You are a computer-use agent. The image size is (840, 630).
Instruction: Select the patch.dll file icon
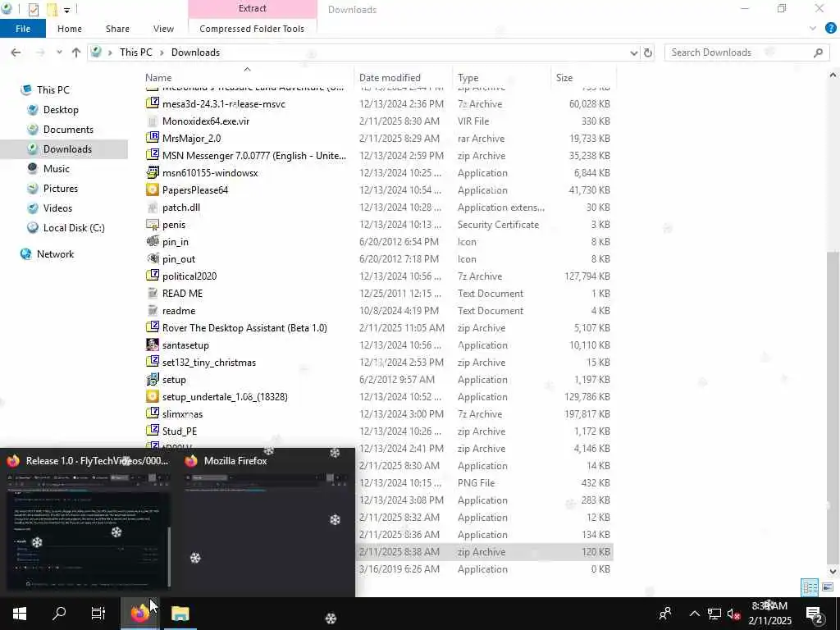[x=153, y=208]
